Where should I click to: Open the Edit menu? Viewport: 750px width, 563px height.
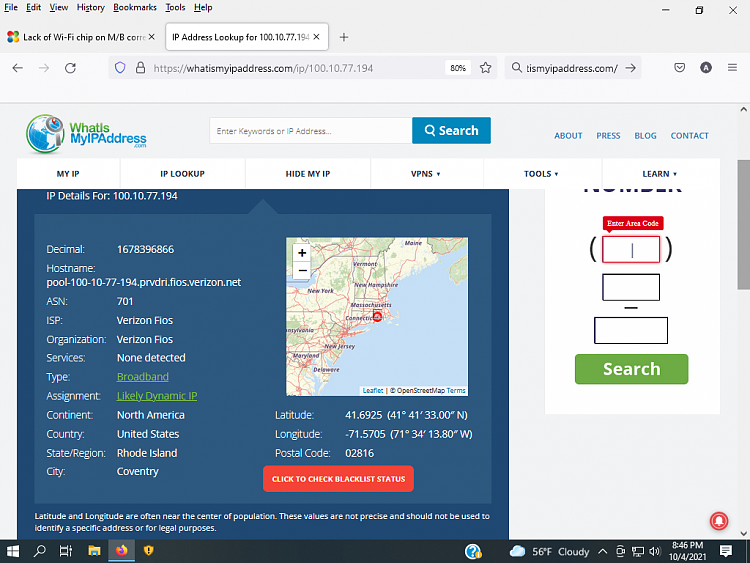click(33, 7)
